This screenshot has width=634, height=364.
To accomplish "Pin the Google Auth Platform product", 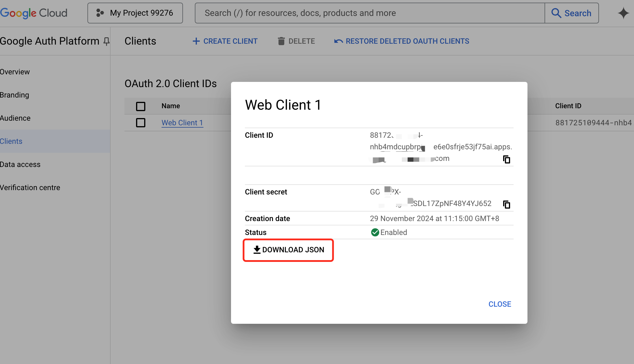I will point(107,41).
